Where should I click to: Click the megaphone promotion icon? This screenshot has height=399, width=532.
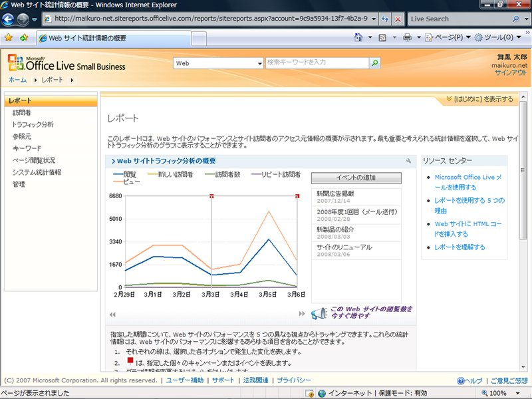pyautogui.click(x=319, y=313)
